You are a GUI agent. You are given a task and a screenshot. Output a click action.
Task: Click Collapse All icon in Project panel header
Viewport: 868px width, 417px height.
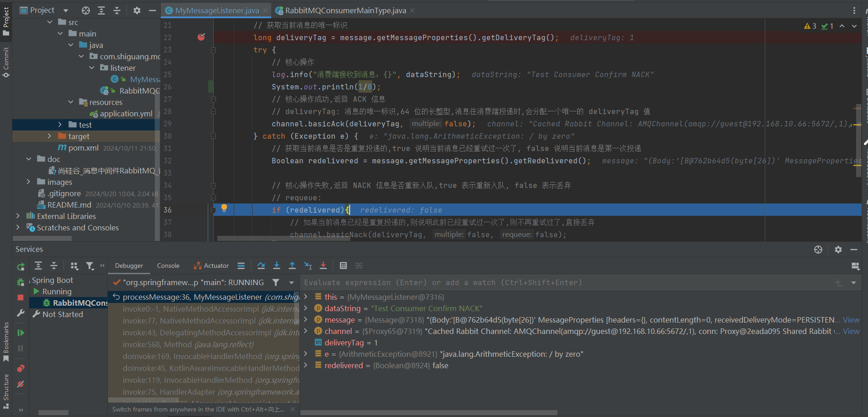(x=117, y=10)
